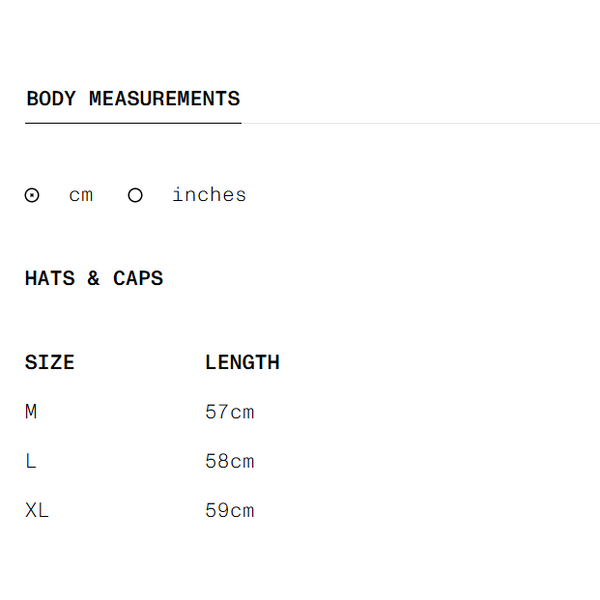Click the word CAPS in the heading
Viewport: 600px width, 600px height.
pos(138,279)
